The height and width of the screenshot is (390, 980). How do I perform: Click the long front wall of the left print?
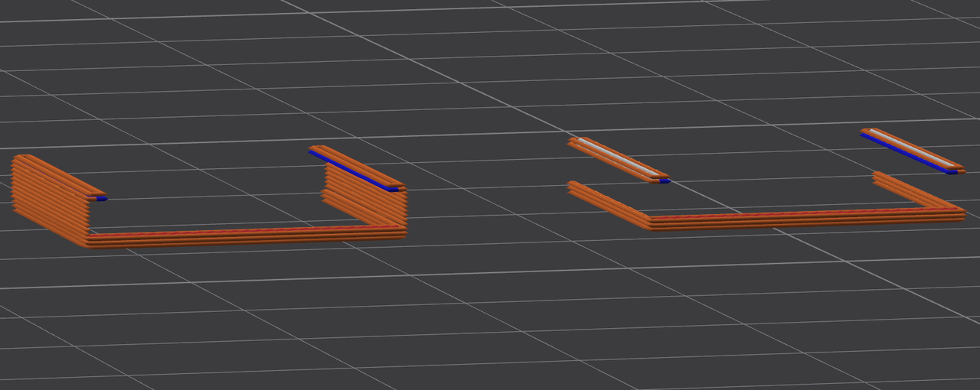245,235
